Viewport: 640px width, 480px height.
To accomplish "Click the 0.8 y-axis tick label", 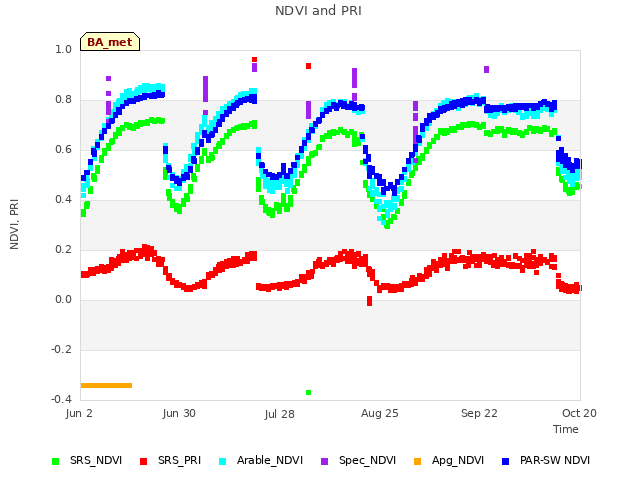I will click(x=63, y=100).
